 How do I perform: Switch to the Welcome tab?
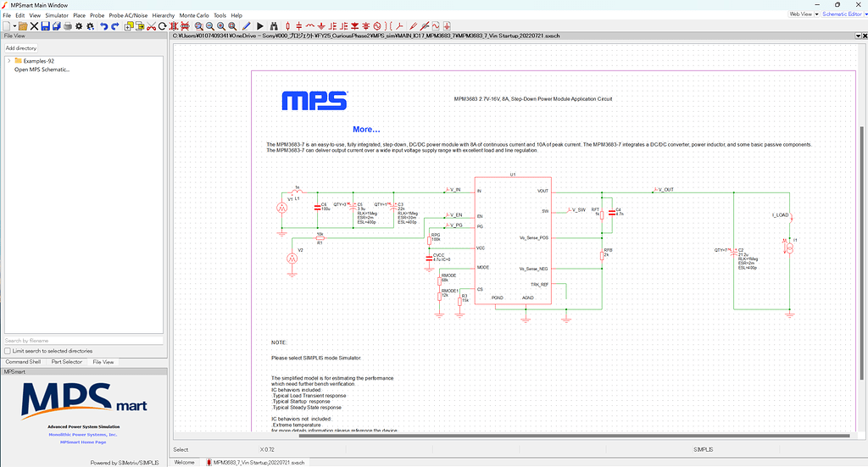coord(184,463)
